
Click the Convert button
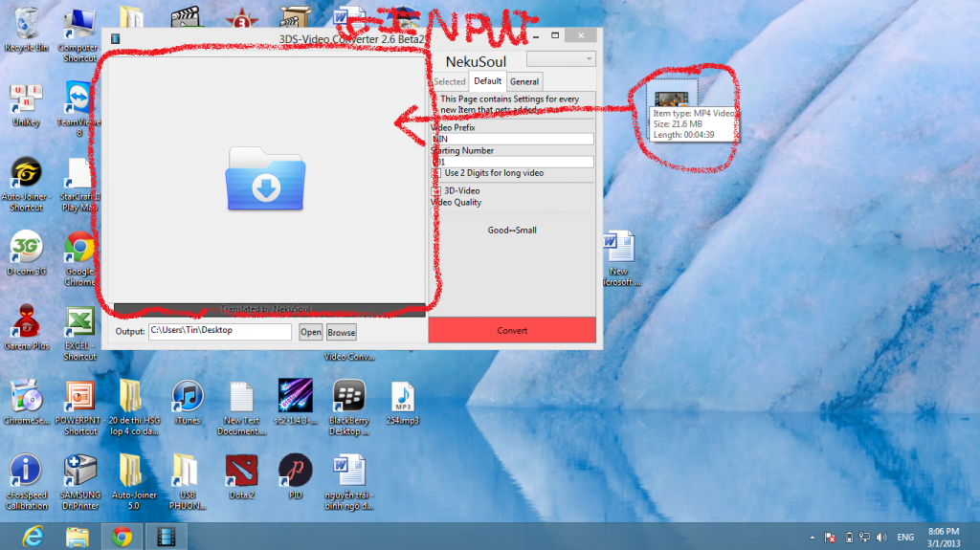click(512, 330)
